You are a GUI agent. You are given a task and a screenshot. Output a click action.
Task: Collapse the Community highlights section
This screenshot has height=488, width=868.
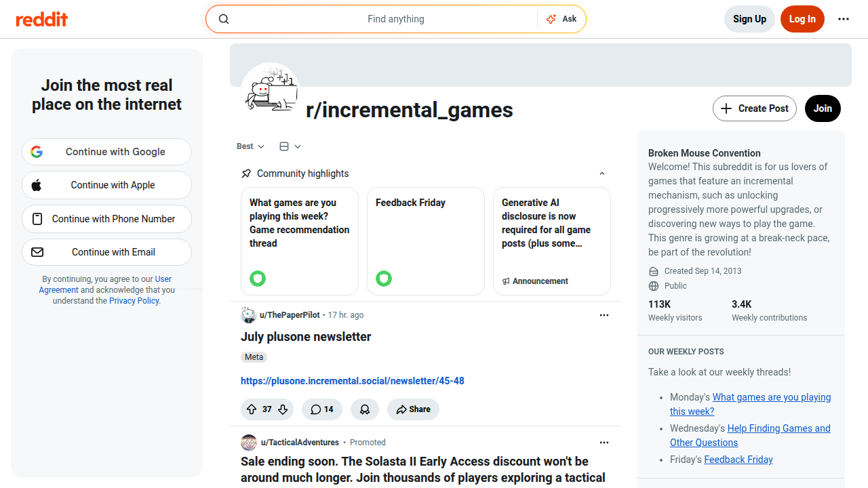point(602,174)
